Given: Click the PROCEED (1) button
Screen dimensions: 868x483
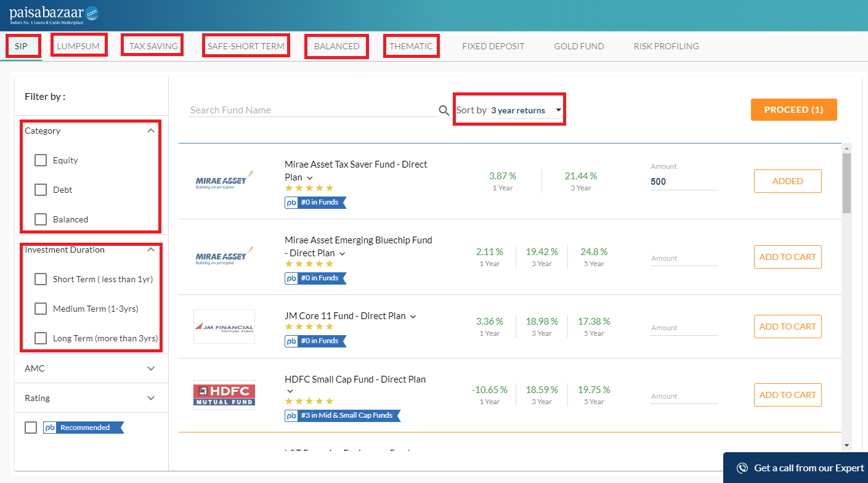Looking at the screenshot, I should click(793, 110).
